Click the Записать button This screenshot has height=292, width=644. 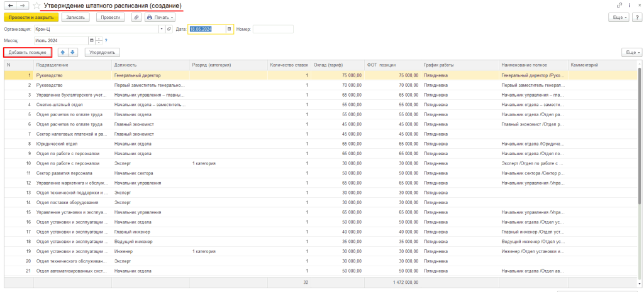pyautogui.click(x=75, y=18)
